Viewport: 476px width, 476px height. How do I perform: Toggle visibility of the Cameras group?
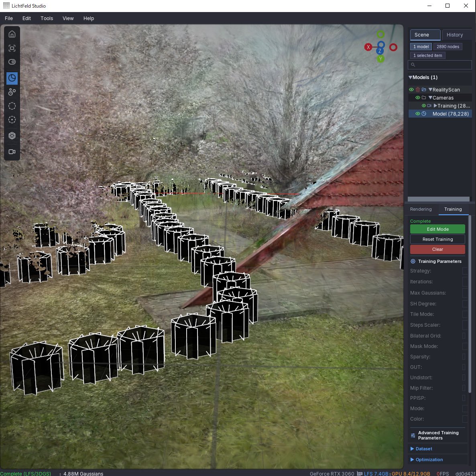tap(417, 98)
